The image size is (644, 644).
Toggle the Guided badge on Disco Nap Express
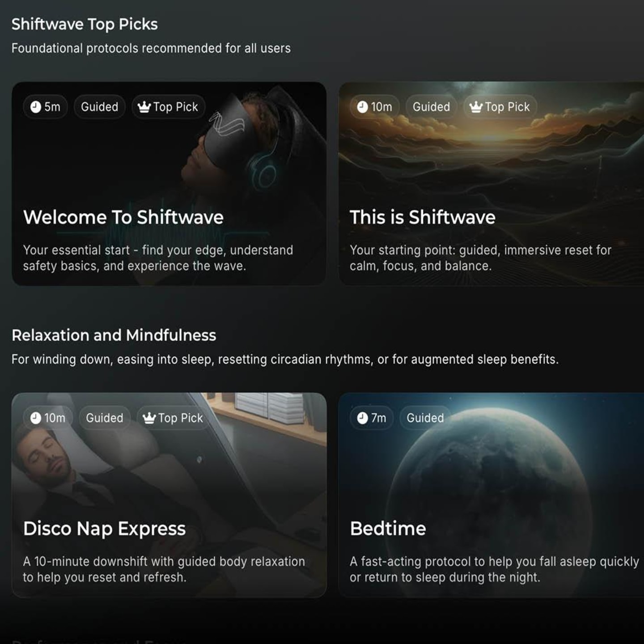pos(104,418)
